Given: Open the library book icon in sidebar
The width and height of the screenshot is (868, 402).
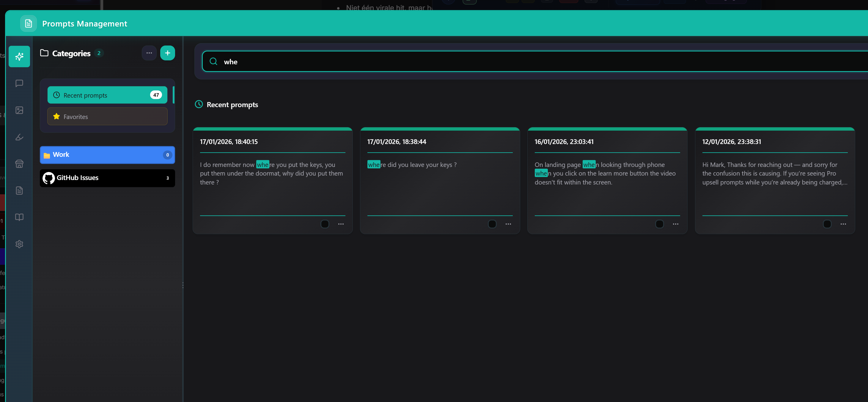Looking at the screenshot, I should coord(19,217).
